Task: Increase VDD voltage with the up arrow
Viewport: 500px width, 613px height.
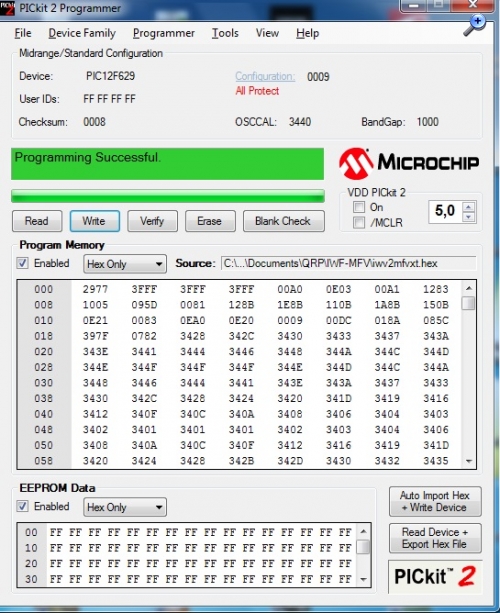Action: click(469, 207)
